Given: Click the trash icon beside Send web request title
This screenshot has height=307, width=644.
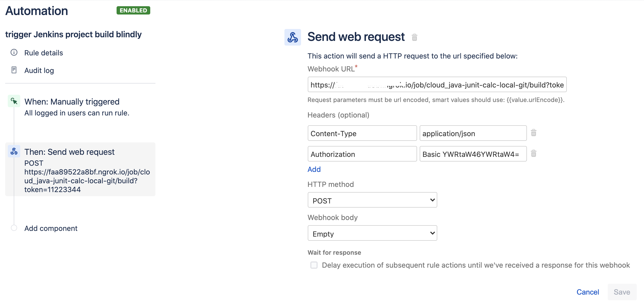Looking at the screenshot, I should [414, 37].
